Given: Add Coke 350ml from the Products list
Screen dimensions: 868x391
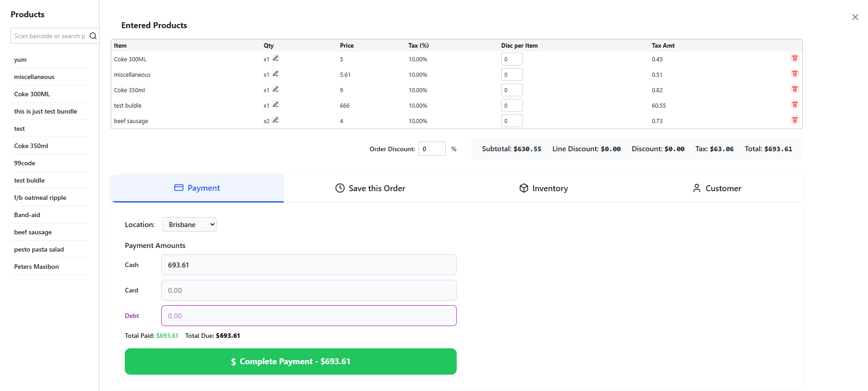Looking at the screenshot, I should pyautogui.click(x=49, y=146).
